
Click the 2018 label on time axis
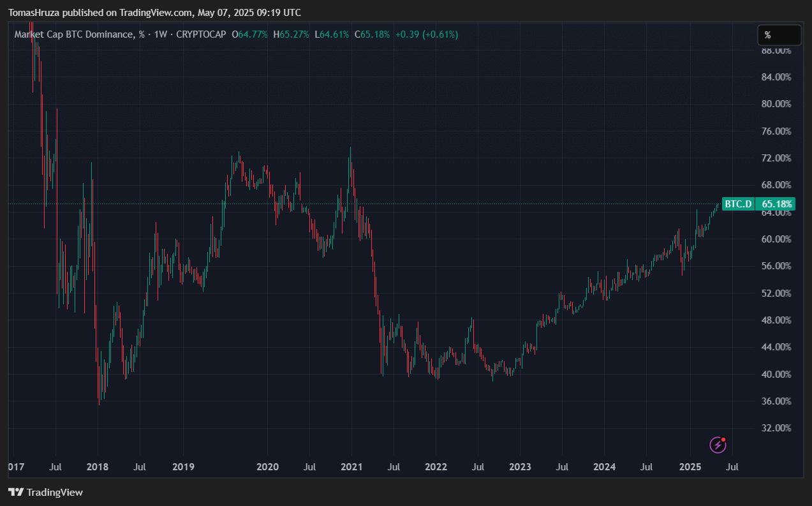(98, 467)
